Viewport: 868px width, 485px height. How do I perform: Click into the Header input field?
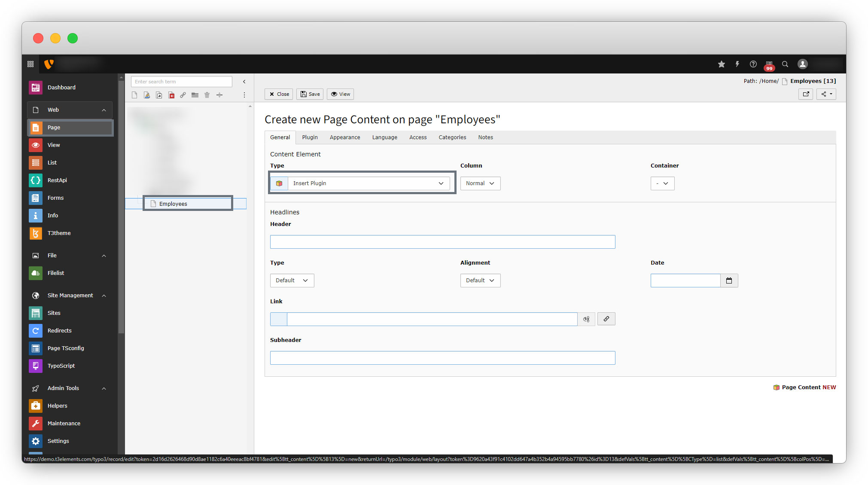[x=442, y=242]
